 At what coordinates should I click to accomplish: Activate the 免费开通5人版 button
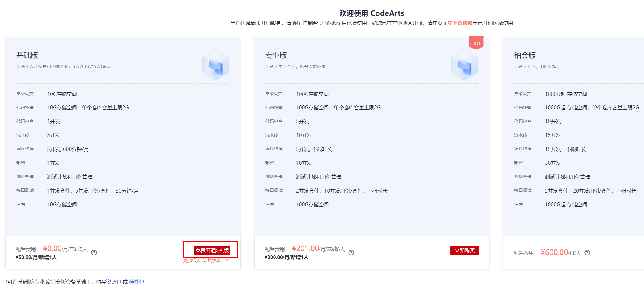point(212,250)
